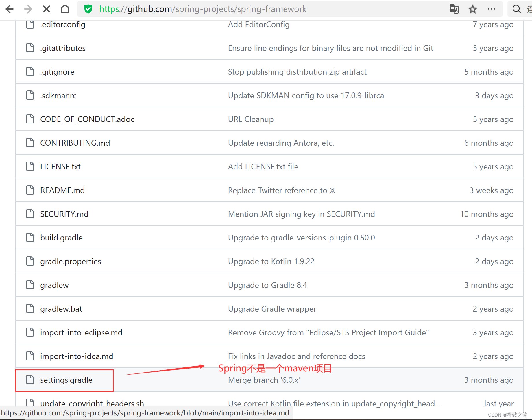
Task: Open the gradlew file
Action: point(54,285)
